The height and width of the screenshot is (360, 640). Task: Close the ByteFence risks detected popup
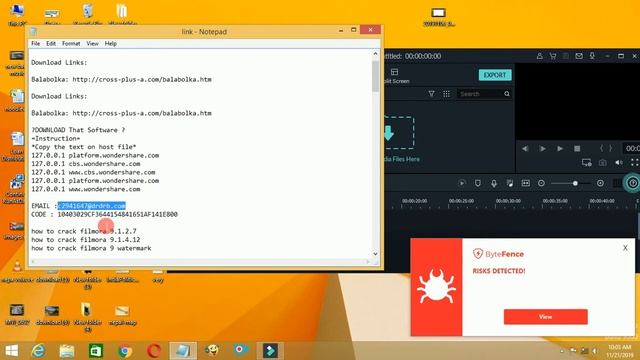625,248
